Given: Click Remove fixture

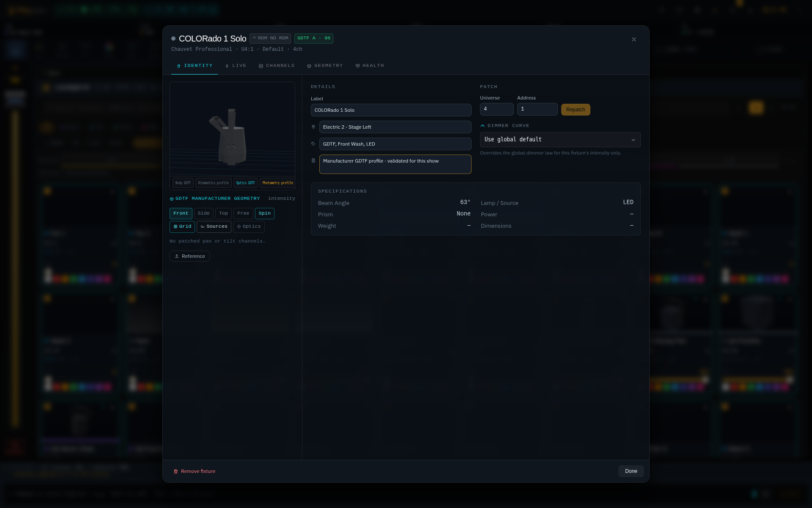Looking at the screenshot, I should [x=195, y=471].
